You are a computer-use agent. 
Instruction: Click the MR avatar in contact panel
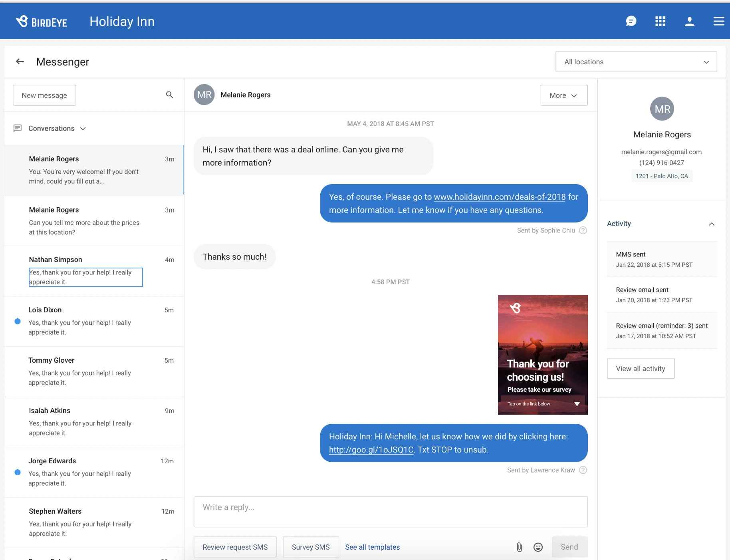tap(662, 109)
